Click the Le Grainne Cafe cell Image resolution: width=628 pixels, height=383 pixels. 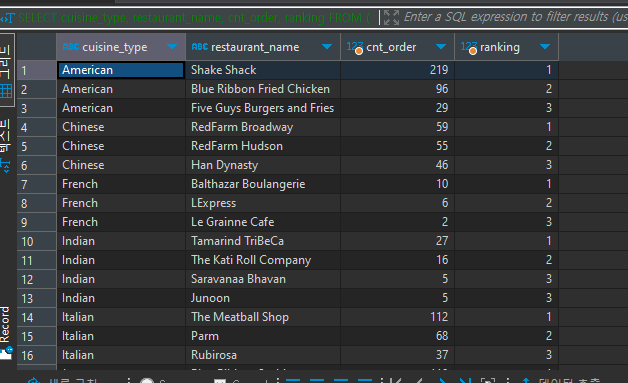[263, 222]
